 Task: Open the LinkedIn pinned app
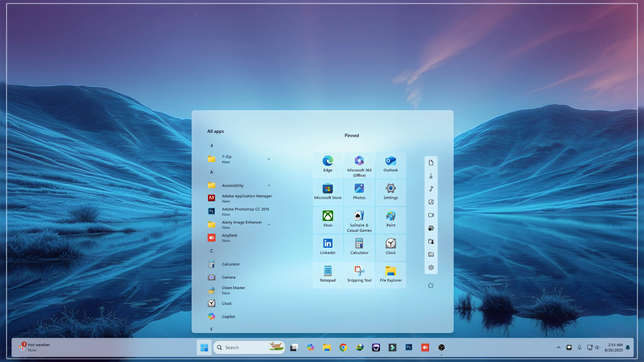tap(328, 247)
